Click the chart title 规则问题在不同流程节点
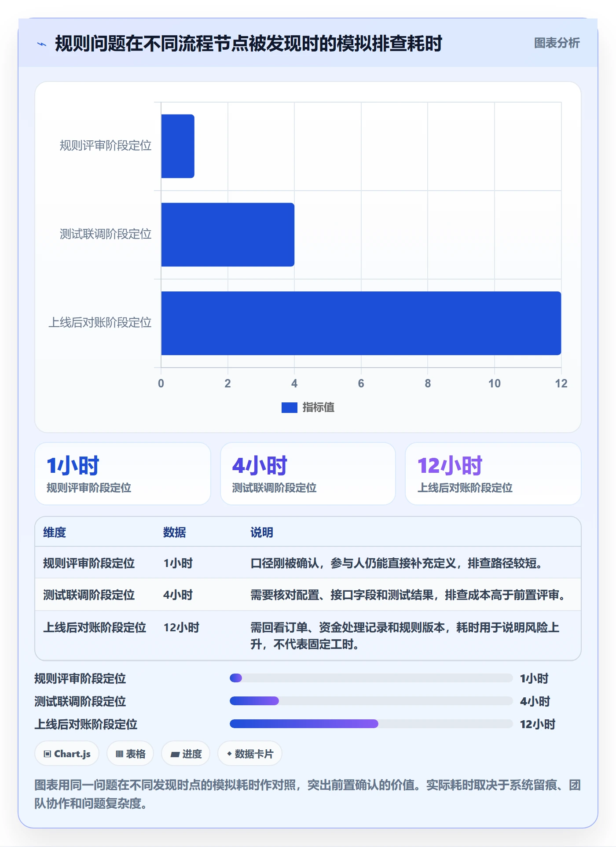616x847 pixels. (248, 44)
